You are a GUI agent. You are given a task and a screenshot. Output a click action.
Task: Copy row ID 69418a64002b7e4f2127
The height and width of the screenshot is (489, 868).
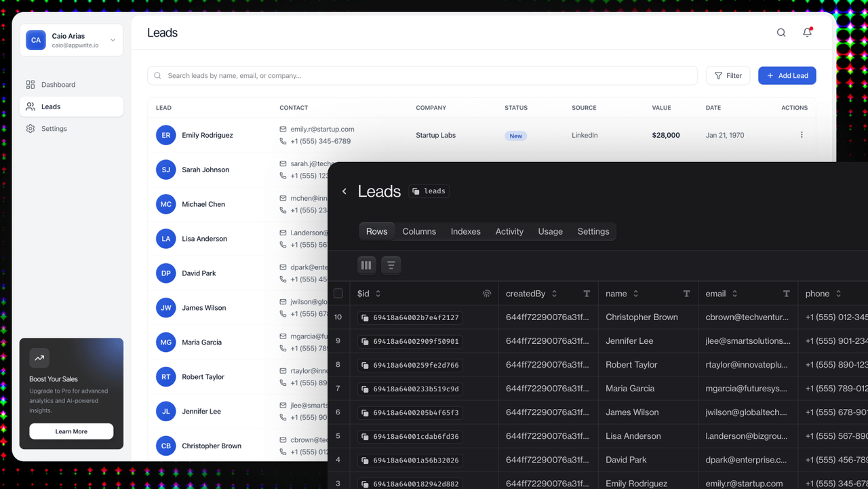click(x=365, y=317)
